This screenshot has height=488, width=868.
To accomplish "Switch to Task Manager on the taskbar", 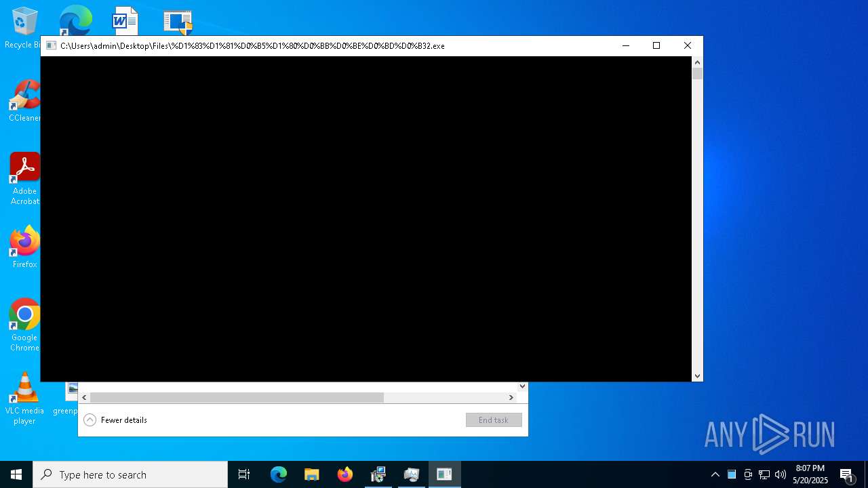I will [x=412, y=474].
